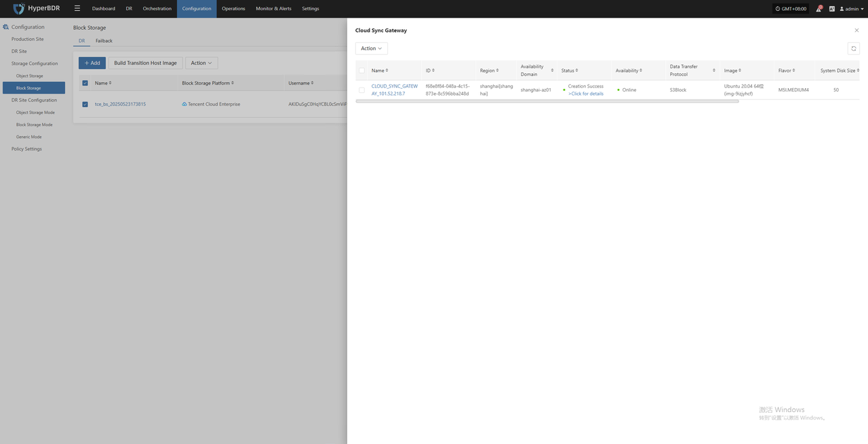This screenshot has width=868, height=444.
Task: Open DR Site in sidebar
Action: click(x=19, y=52)
